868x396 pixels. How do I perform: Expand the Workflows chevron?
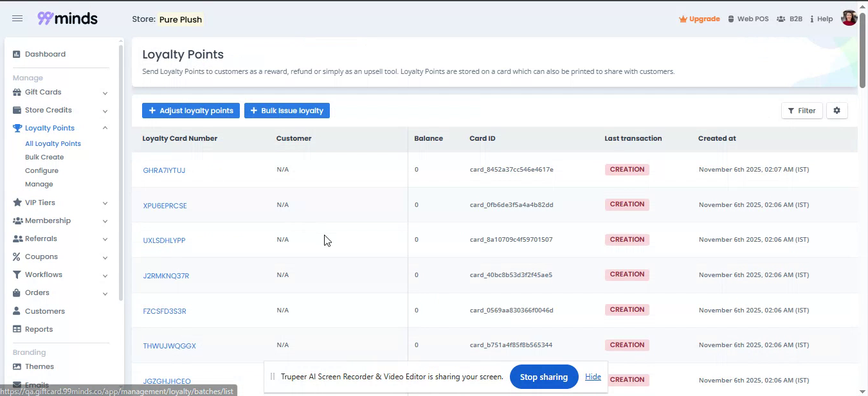pyautogui.click(x=105, y=276)
